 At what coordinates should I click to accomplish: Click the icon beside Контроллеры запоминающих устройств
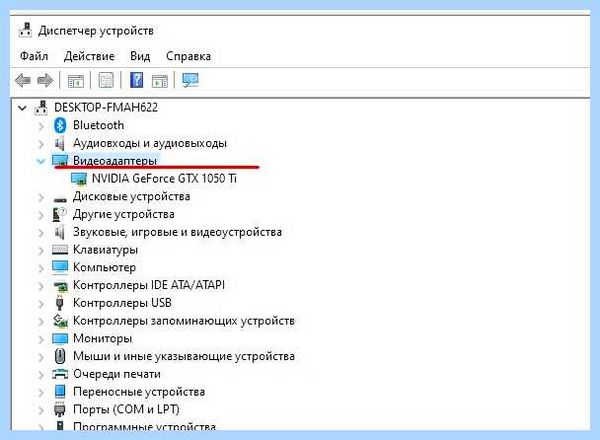point(60,321)
